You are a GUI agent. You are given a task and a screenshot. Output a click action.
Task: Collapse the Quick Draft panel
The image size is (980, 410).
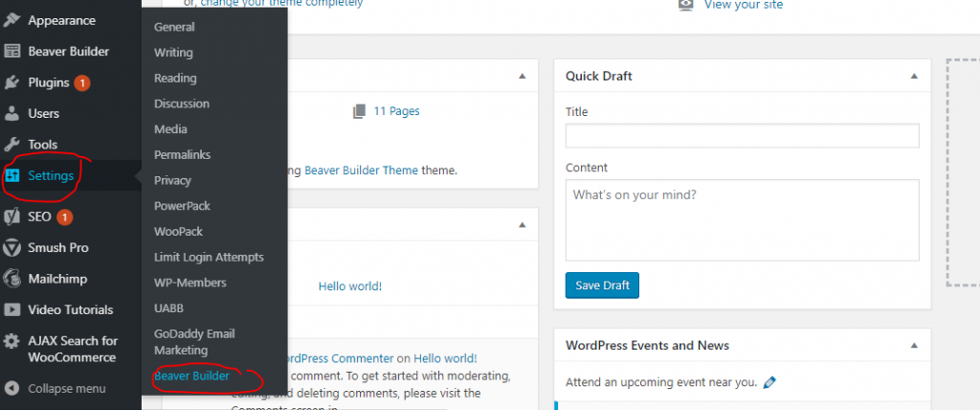pos(914,77)
